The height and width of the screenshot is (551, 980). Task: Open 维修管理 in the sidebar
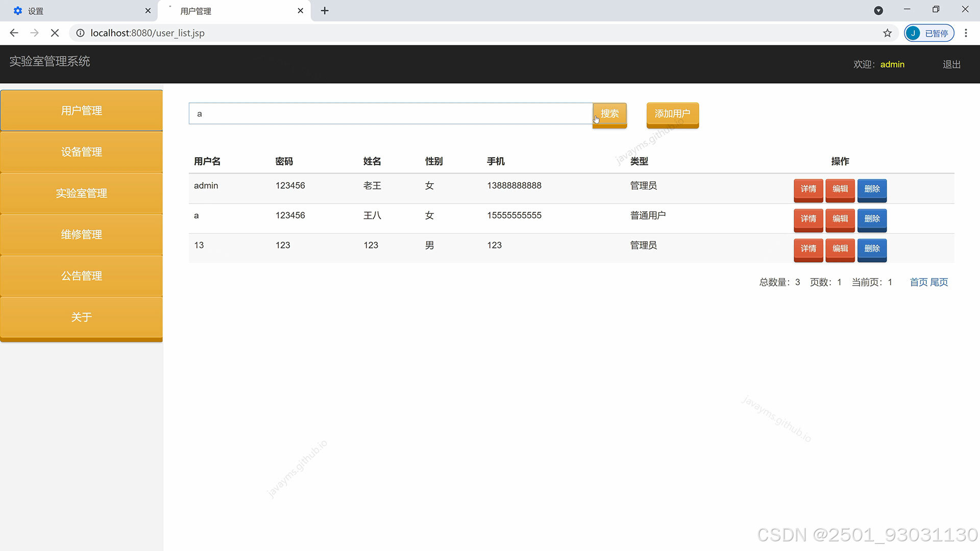click(82, 235)
